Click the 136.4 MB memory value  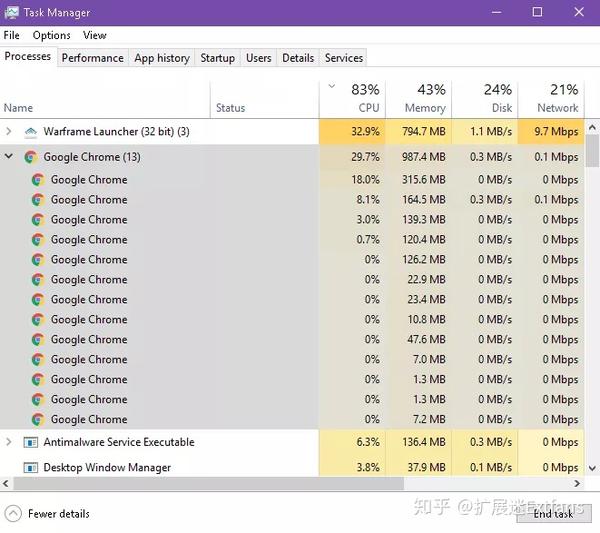tap(424, 442)
